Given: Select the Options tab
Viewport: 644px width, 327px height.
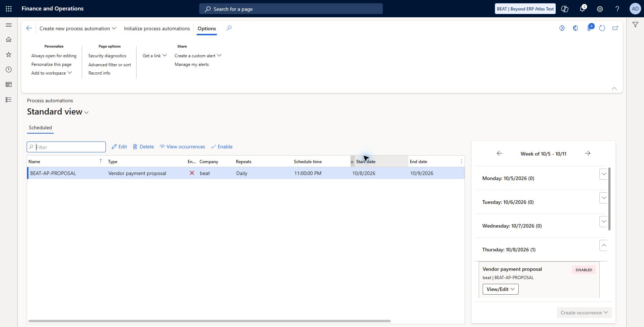Looking at the screenshot, I should coord(207,28).
